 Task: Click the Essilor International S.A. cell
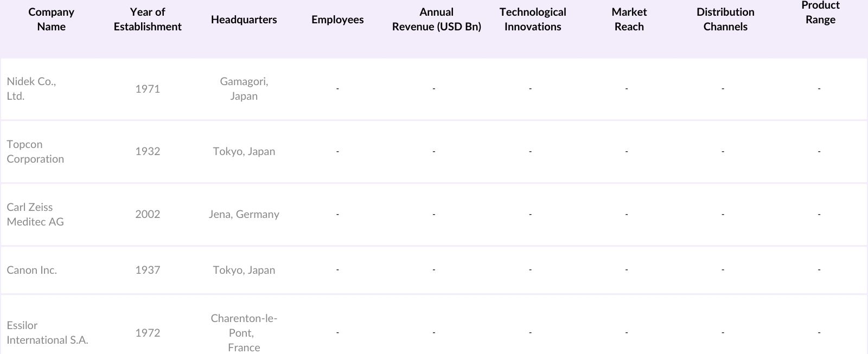pyautogui.click(x=47, y=333)
